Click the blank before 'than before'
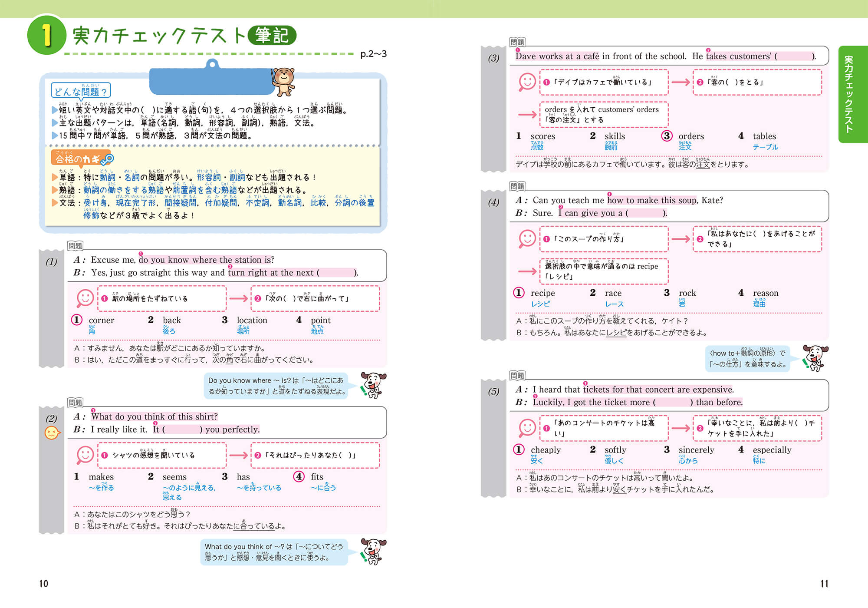Image resolution: width=868 pixels, height=608 pixels. coord(672,403)
